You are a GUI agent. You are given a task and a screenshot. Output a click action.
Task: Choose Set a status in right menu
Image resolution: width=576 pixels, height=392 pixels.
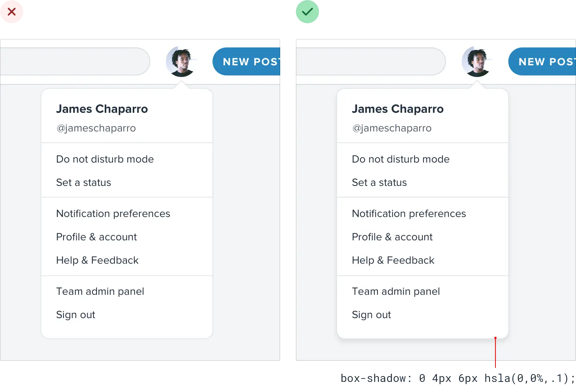(379, 182)
